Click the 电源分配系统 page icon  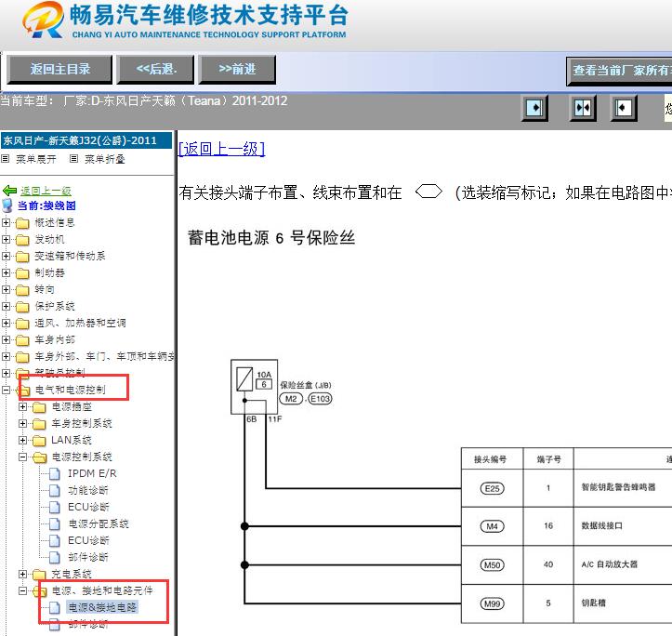coord(55,523)
